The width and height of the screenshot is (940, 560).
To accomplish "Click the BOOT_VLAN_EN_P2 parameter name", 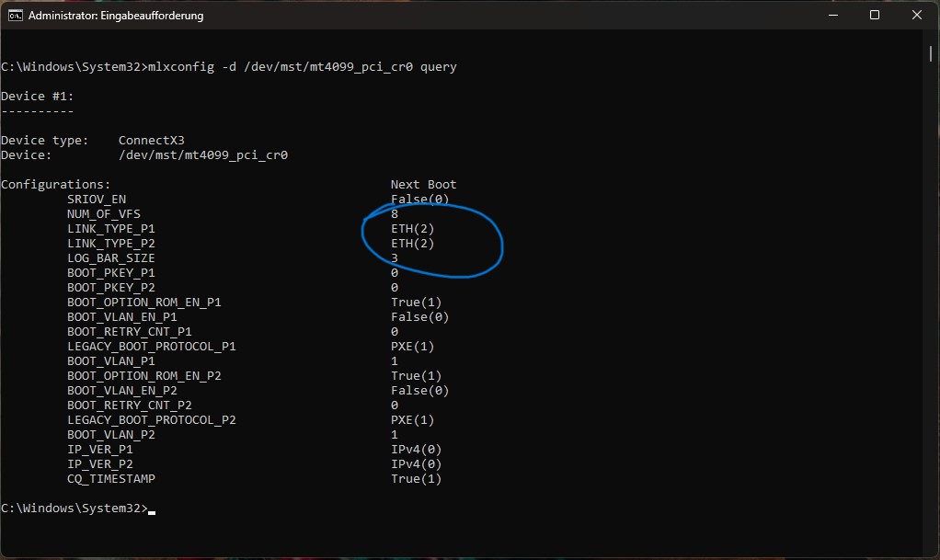I will coord(121,390).
